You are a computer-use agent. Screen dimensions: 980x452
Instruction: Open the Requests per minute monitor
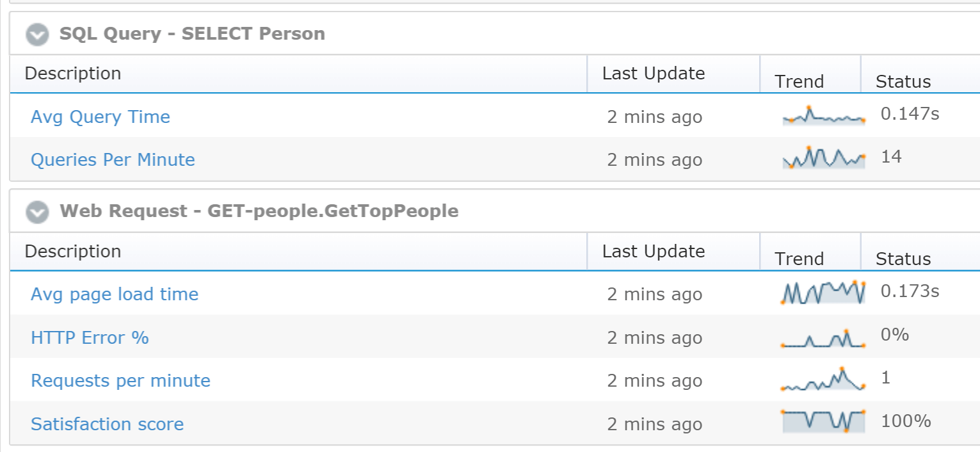click(x=120, y=380)
